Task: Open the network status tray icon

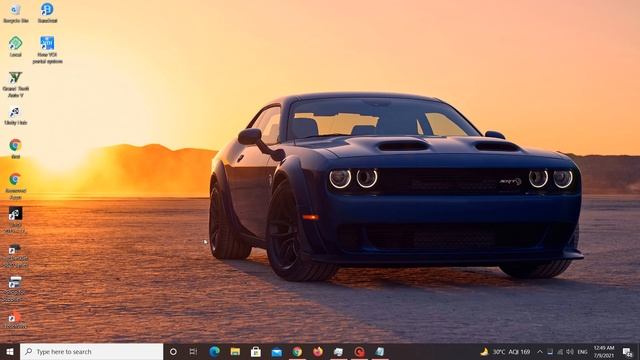Action: (560, 351)
